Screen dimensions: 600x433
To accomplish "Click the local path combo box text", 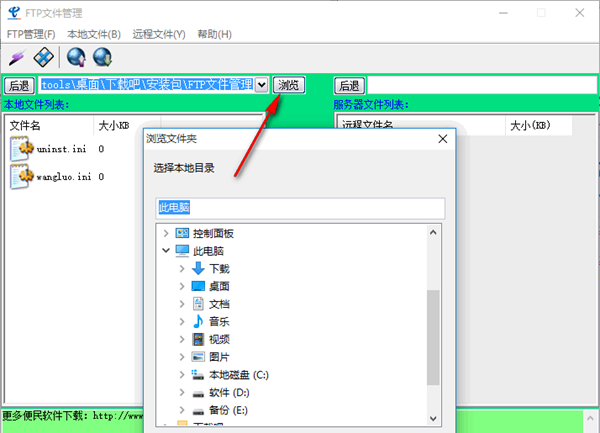I will coord(147,85).
